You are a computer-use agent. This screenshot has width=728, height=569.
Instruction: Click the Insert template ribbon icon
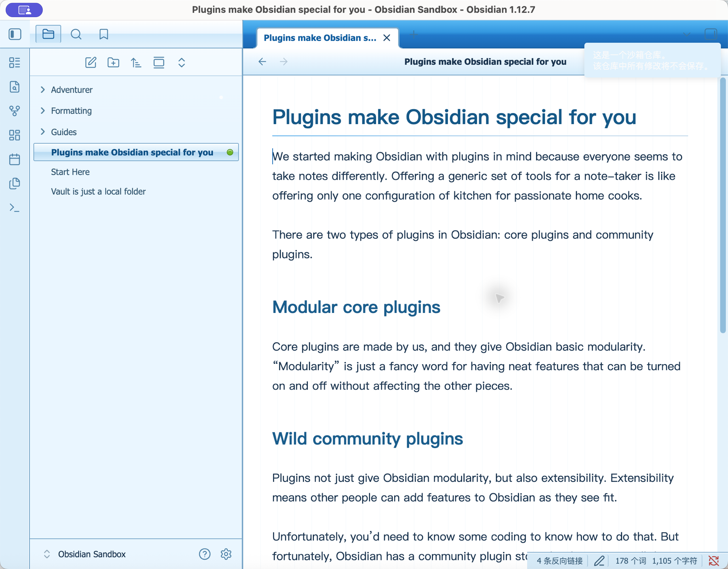[14, 184]
